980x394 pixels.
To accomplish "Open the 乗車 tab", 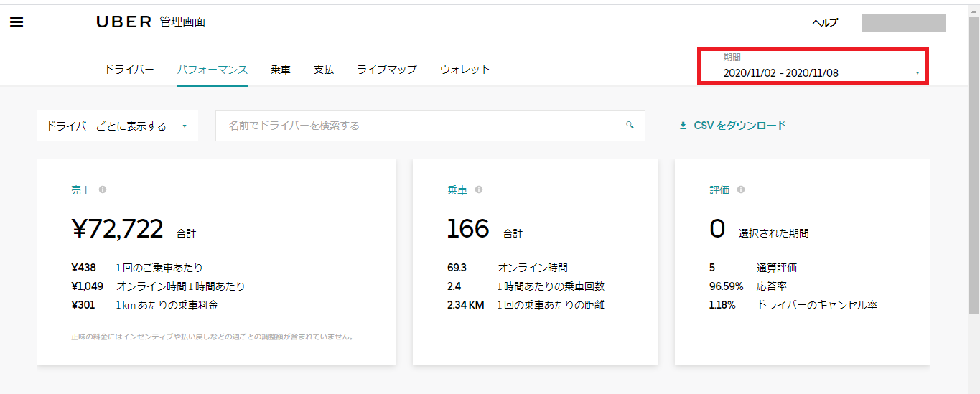I will [280, 70].
